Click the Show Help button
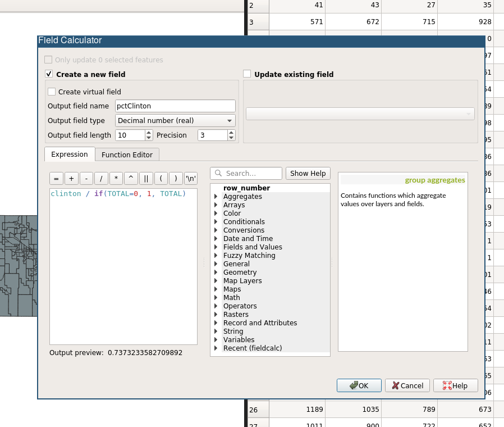The image size is (504, 427). tap(308, 174)
